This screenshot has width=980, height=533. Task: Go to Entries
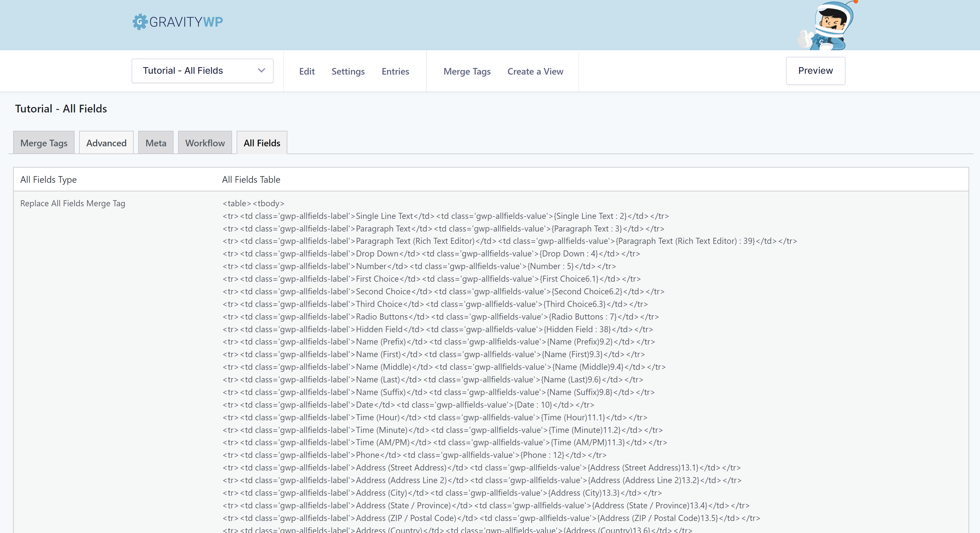click(x=395, y=71)
